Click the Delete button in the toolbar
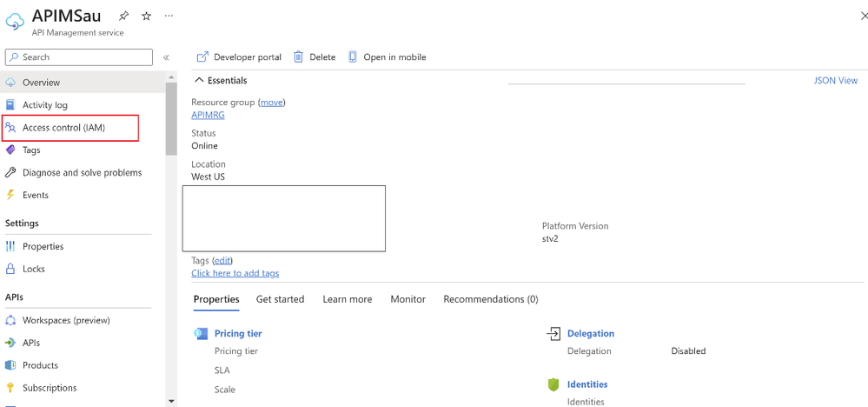Image resolution: width=868 pixels, height=407 pixels. click(315, 57)
